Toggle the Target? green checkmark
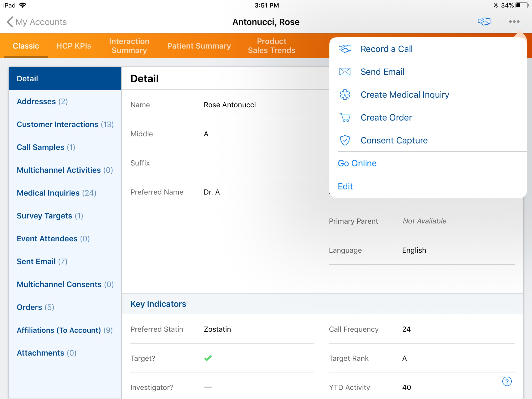Viewport: 532px width, 399px height. 208,358
